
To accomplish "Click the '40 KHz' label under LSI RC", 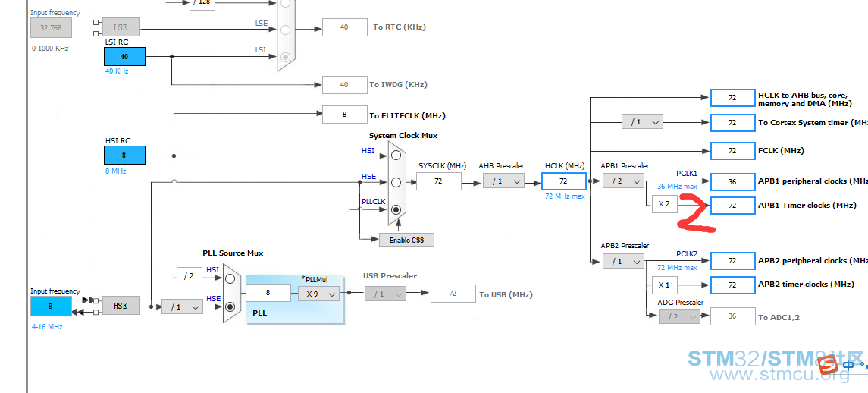I will (x=117, y=71).
